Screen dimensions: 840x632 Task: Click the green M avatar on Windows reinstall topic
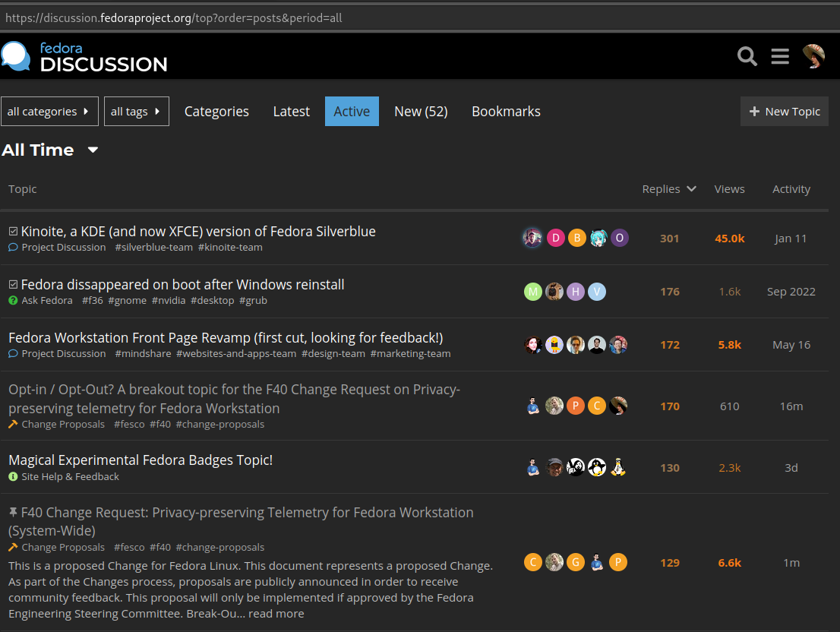tap(532, 292)
